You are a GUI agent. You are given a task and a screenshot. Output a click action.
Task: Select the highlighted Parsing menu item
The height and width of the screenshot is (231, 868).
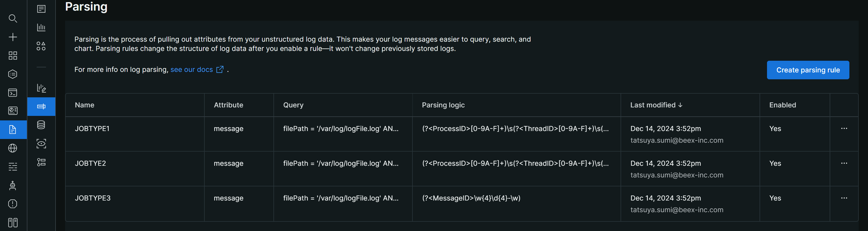41,107
